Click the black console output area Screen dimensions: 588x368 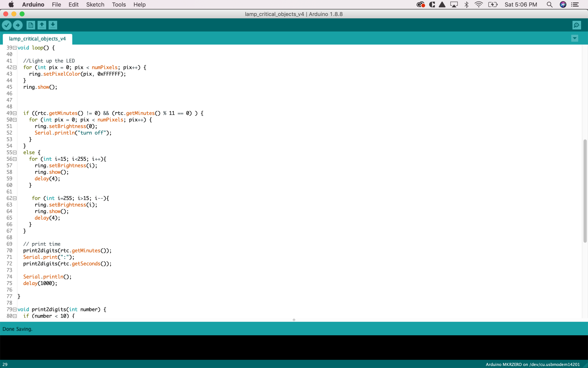(294, 348)
